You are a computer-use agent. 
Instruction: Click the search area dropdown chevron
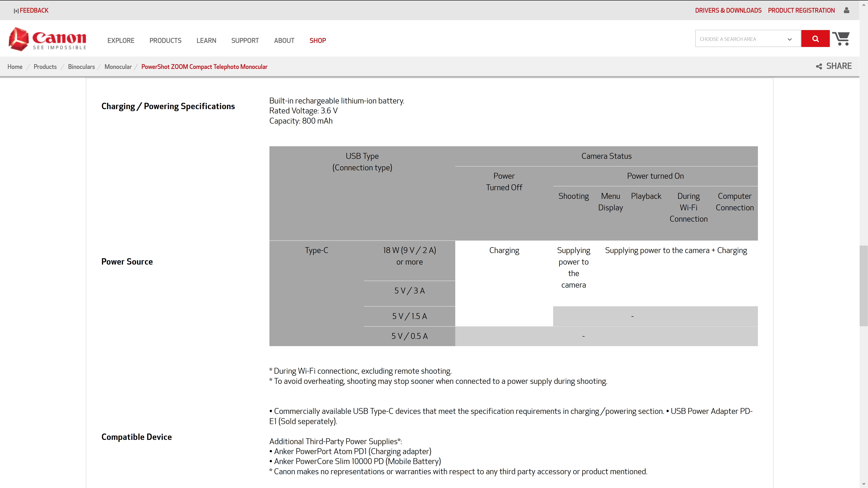point(790,39)
